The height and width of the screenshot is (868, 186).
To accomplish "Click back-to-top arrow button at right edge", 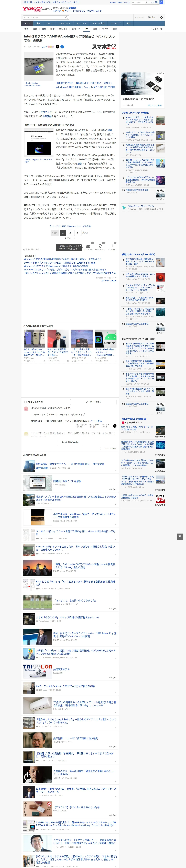I will [180, 537].
